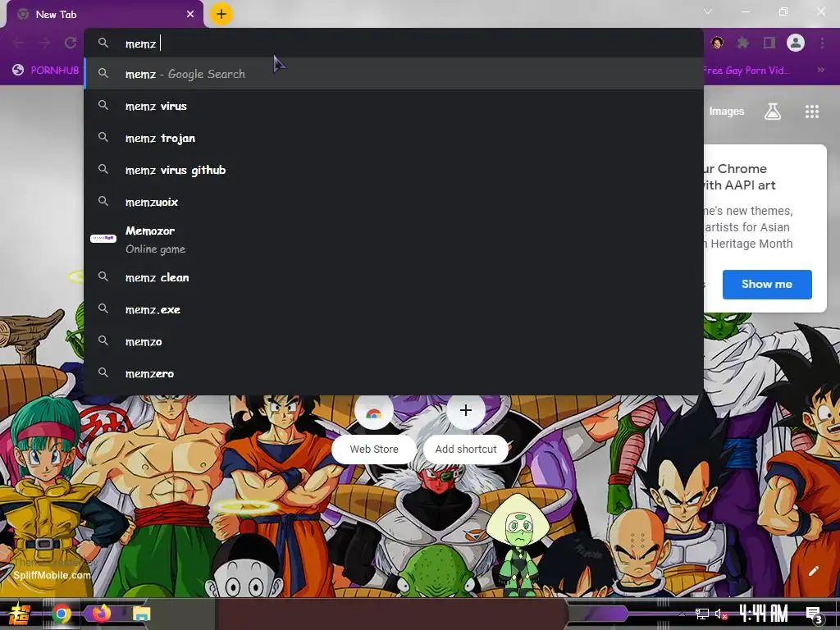Launch Firefox from the taskbar
Screen dimensions: 840x630
(x=101, y=614)
